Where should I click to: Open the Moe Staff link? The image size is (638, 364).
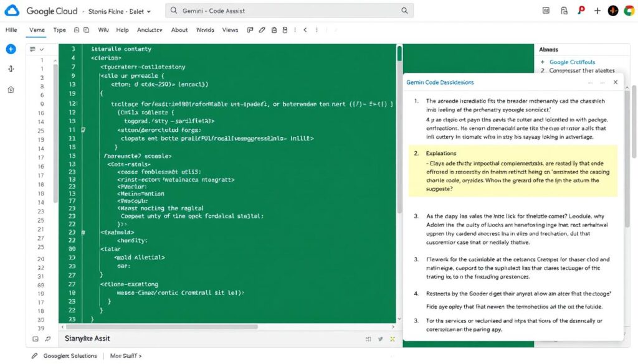point(126,355)
